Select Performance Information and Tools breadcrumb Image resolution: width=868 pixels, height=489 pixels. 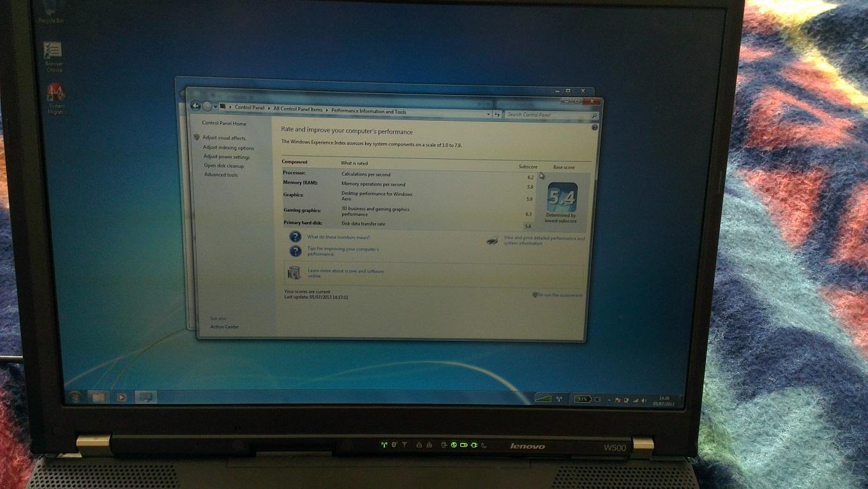click(369, 111)
